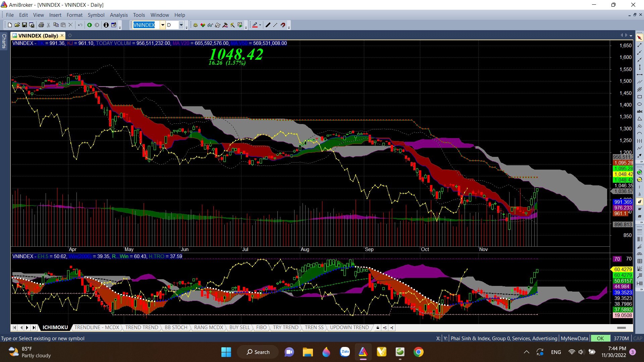Select the Ellipse drawing tool
The width and height of the screenshot is (644, 362).
[640, 104]
